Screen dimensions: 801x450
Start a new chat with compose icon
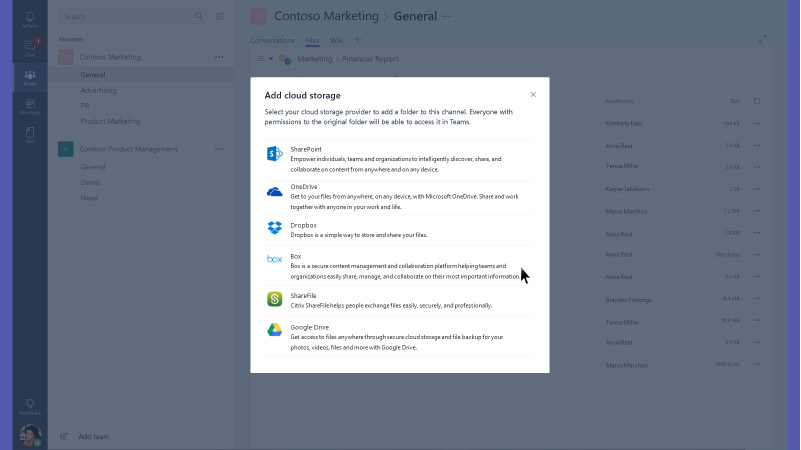click(220, 16)
